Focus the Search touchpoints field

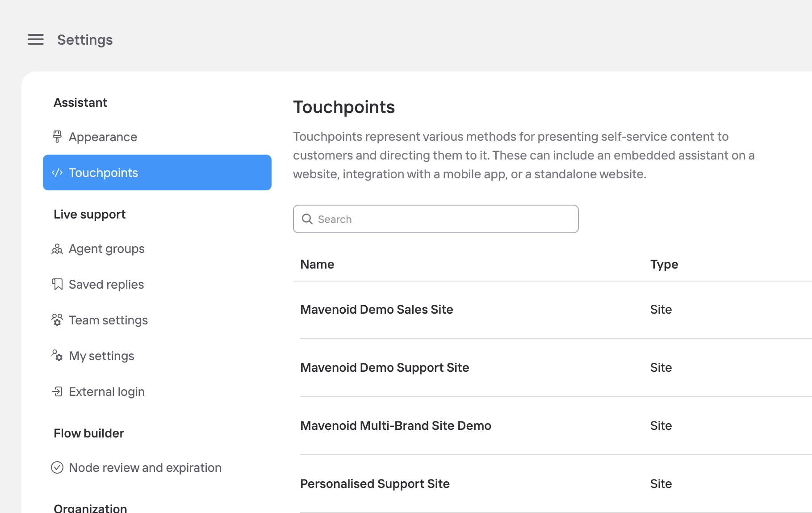pos(436,219)
